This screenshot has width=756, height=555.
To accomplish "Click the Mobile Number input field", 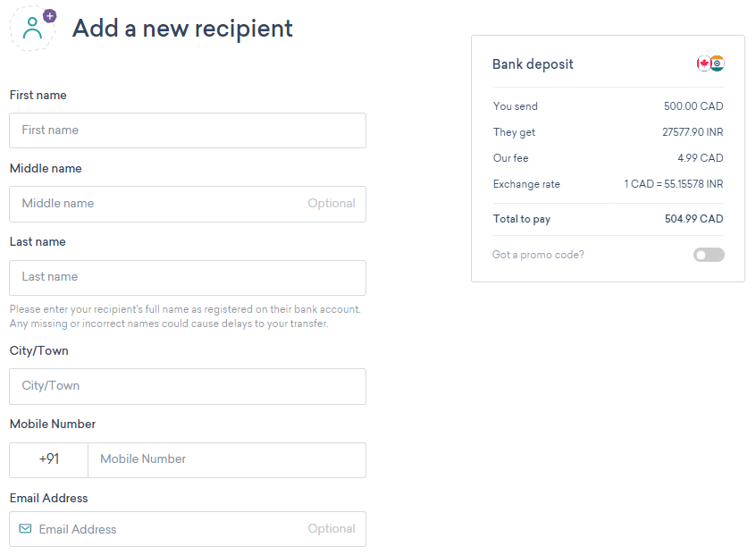I will tap(227, 459).
